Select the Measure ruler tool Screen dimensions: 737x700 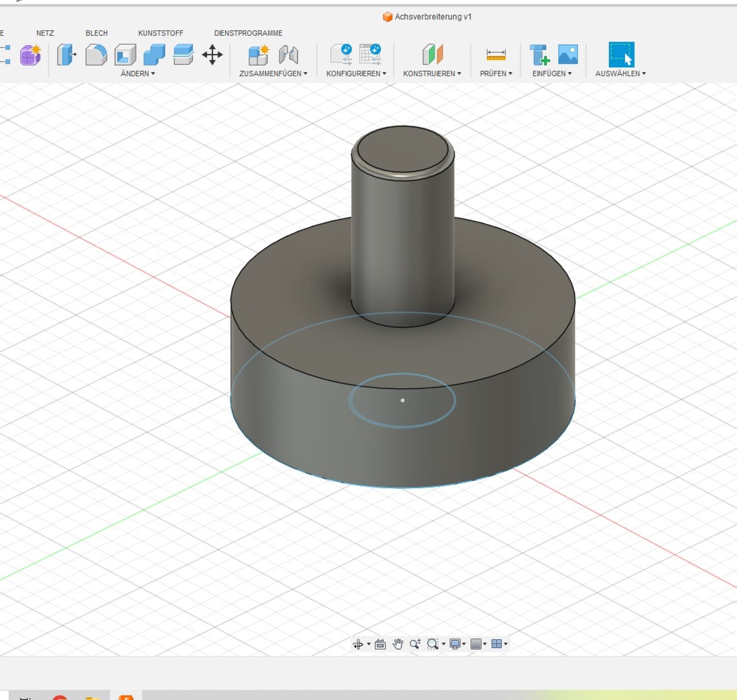click(496, 55)
